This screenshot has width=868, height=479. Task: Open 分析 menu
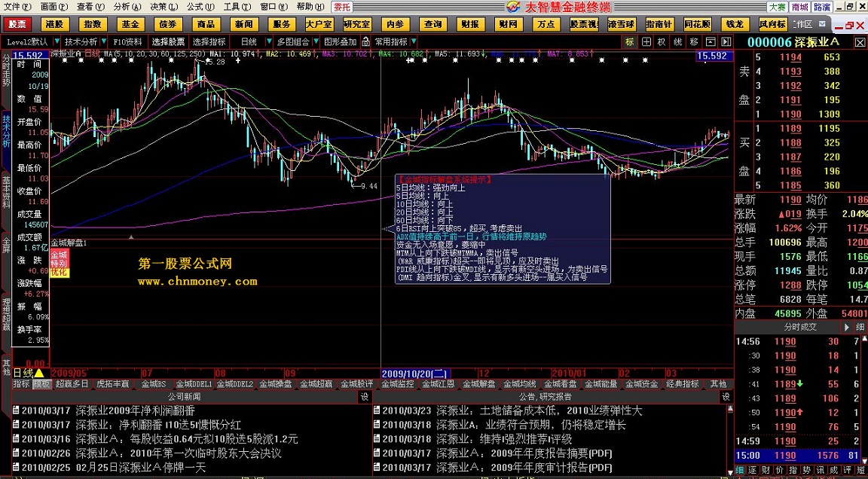[127, 7]
